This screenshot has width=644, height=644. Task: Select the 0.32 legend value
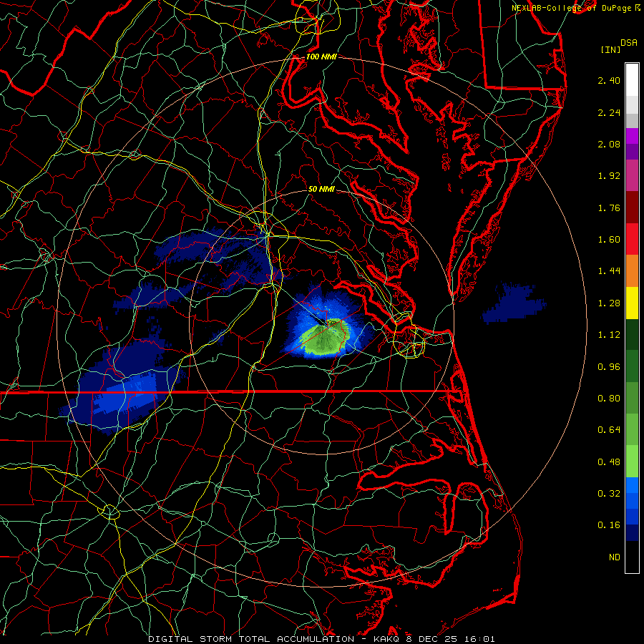click(x=609, y=494)
